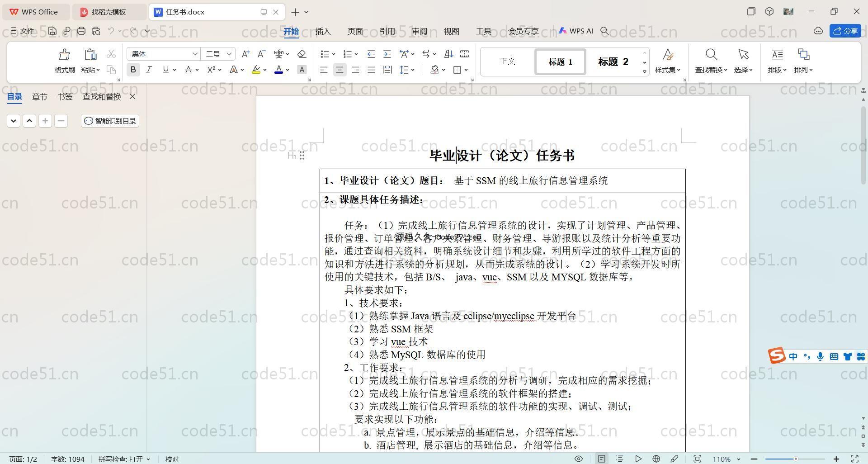Click the print preview icon
The width and height of the screenshot is (868, 464).
[96, 31]
